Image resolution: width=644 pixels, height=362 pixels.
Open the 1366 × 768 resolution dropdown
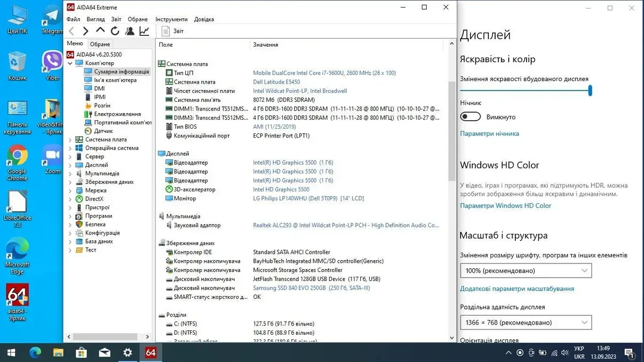[x=525, y=322]
